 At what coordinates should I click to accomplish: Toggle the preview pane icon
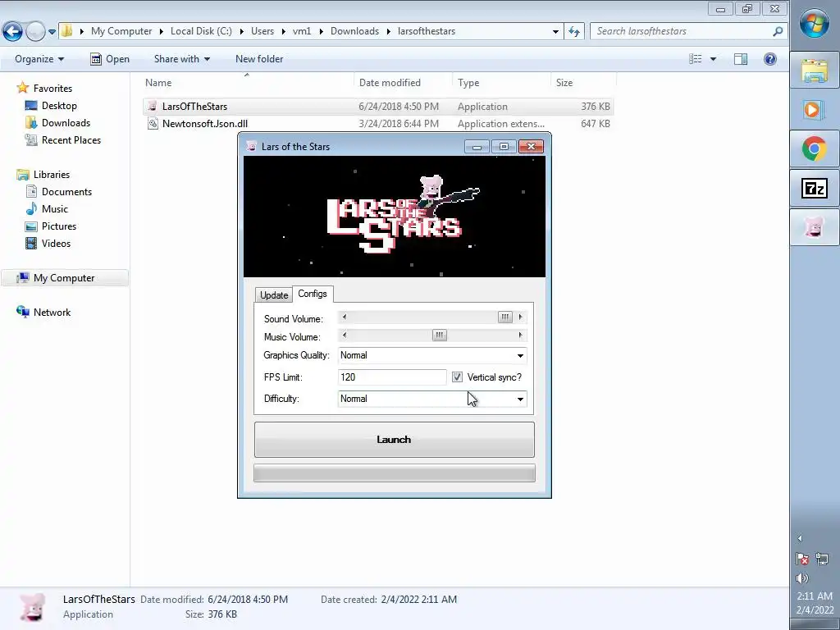[x=741, y=59]
